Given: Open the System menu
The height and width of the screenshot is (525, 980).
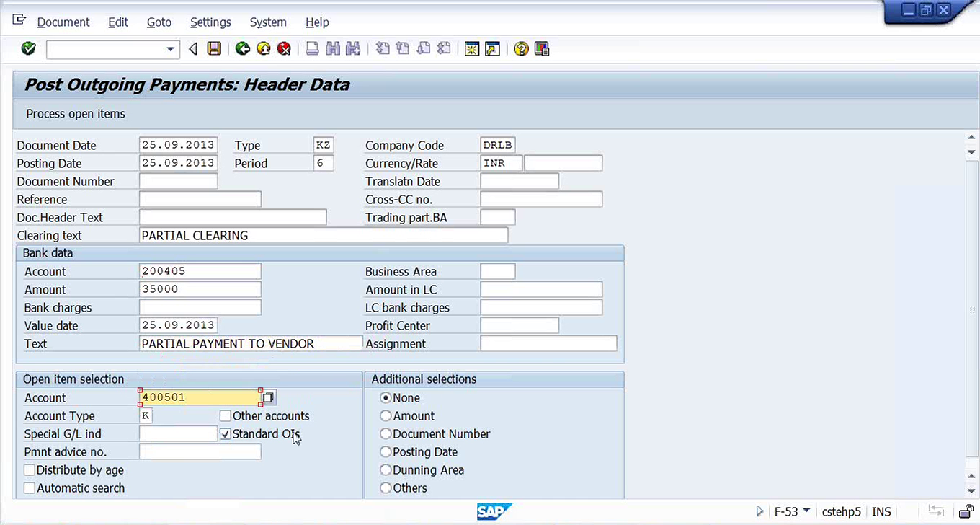Looking at the screenshot, I should [x=268, y=22].
